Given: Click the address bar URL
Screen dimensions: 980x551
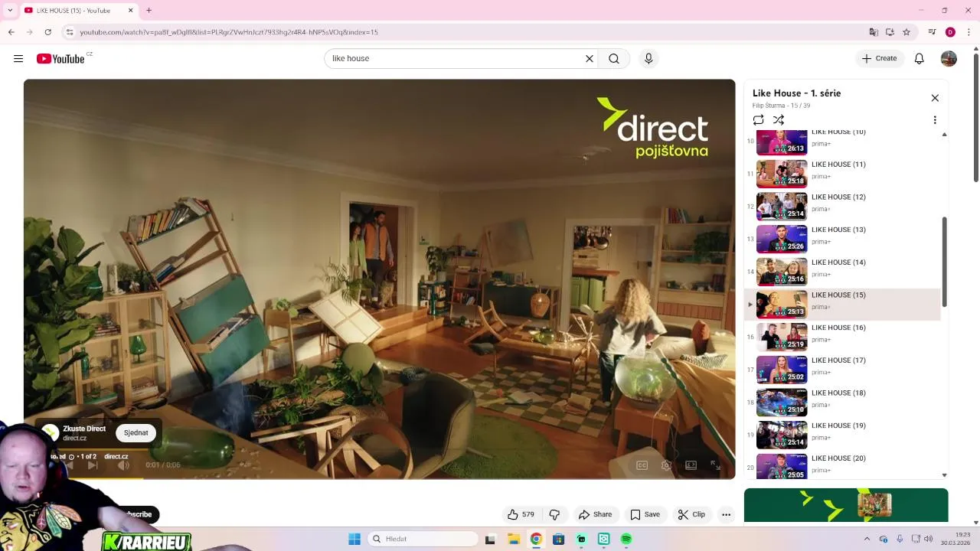Looking at the screenshot, I should click(x=229, y=32).
